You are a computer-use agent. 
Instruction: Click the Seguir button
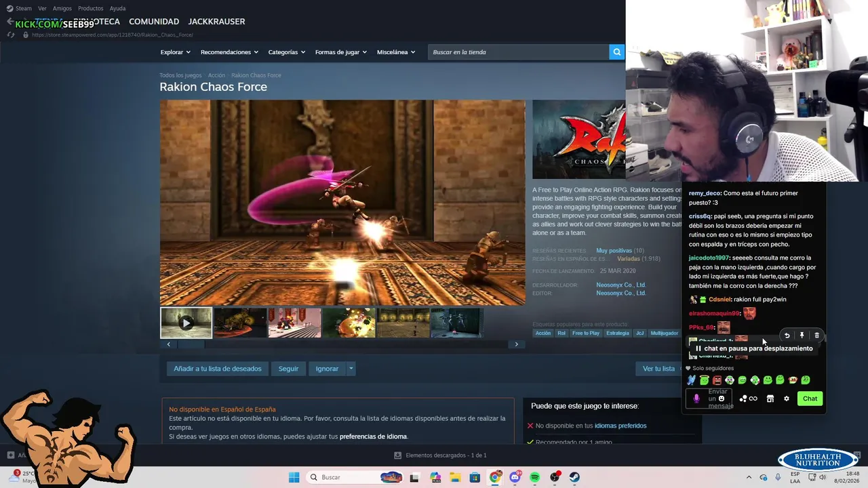pos(288,369)
